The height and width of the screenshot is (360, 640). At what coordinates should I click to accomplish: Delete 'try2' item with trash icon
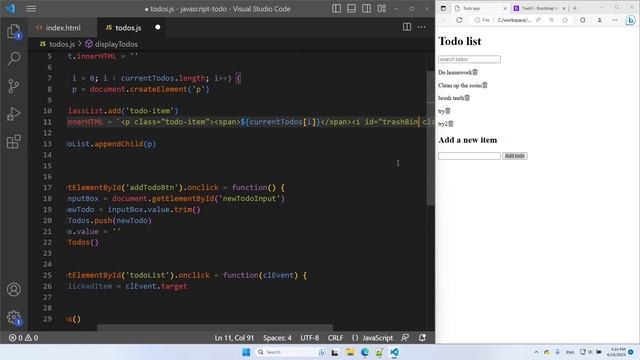pyautogui.click(x=451, y=124)
